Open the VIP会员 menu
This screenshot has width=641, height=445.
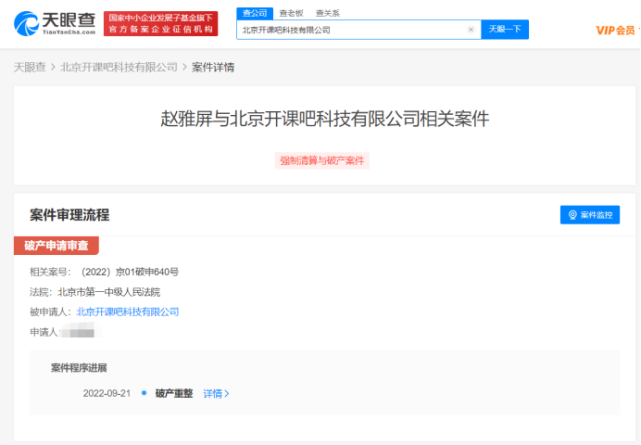click(x=616, y=30)
